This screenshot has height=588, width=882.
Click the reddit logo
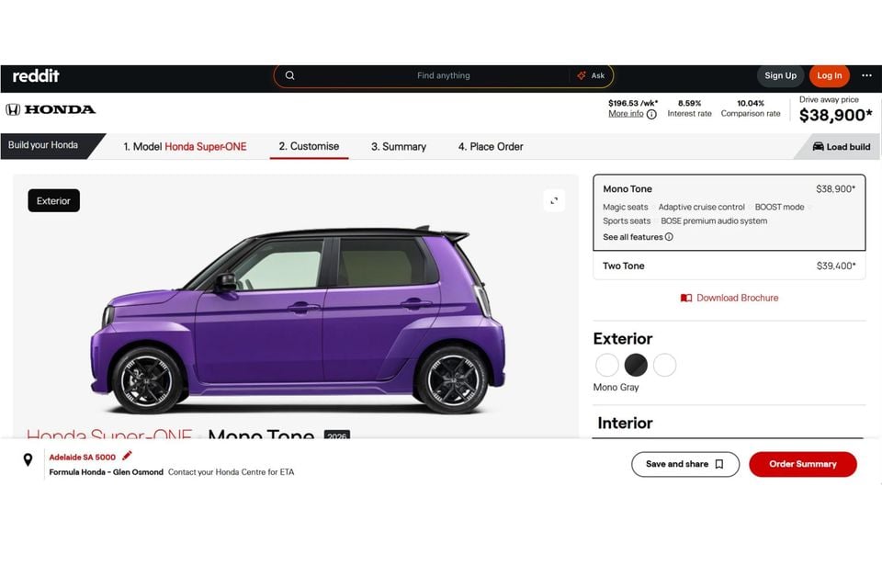[x=36, y=76]
